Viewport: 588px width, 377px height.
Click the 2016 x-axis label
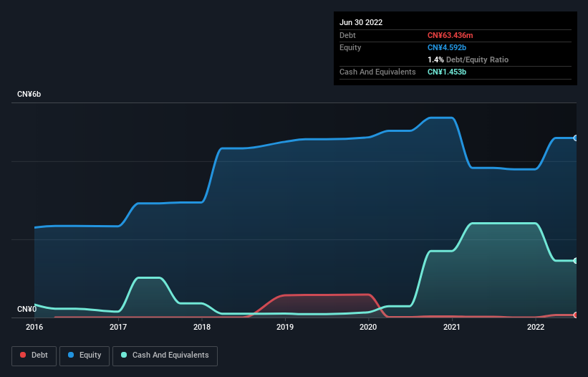click(34, 327)
